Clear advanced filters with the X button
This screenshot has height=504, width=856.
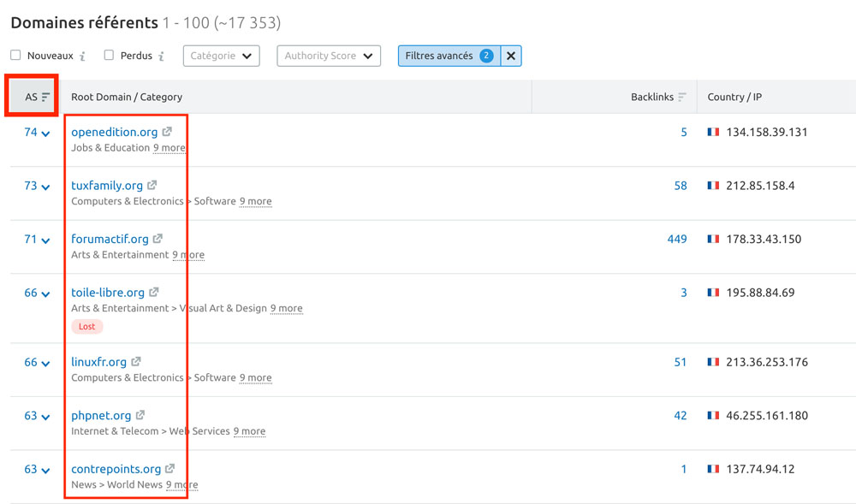click(511, 56)
